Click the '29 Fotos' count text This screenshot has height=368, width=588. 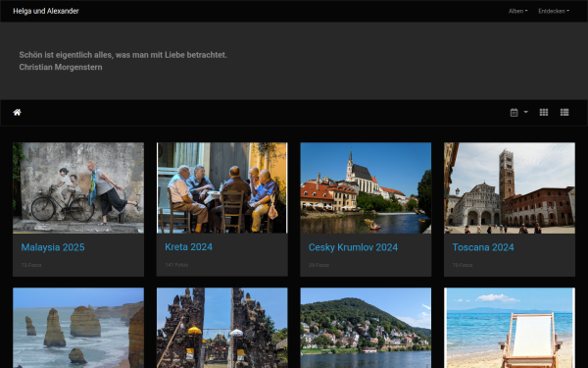point(318,265)
